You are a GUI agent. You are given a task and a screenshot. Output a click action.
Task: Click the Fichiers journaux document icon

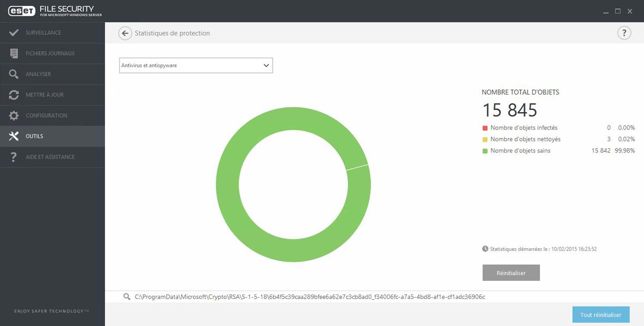14,53
